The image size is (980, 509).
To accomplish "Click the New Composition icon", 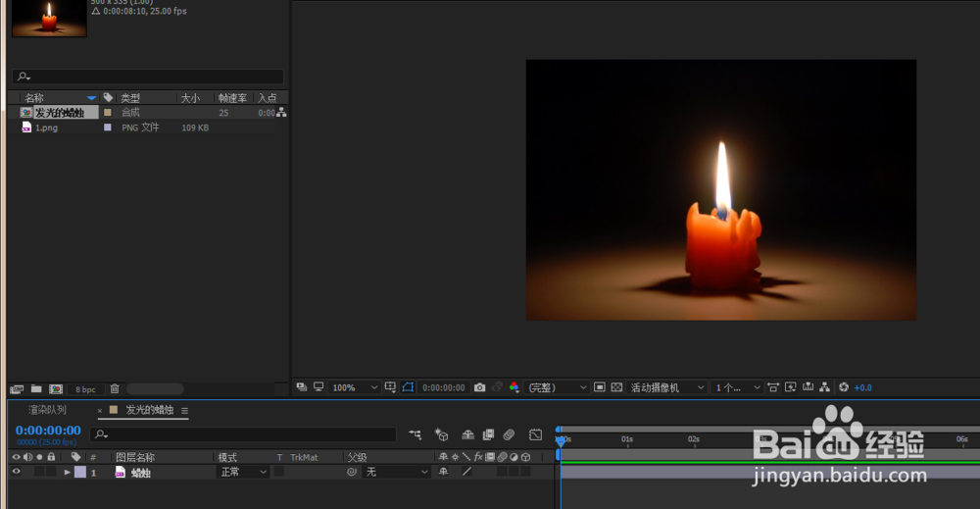I will coord(56,389).
